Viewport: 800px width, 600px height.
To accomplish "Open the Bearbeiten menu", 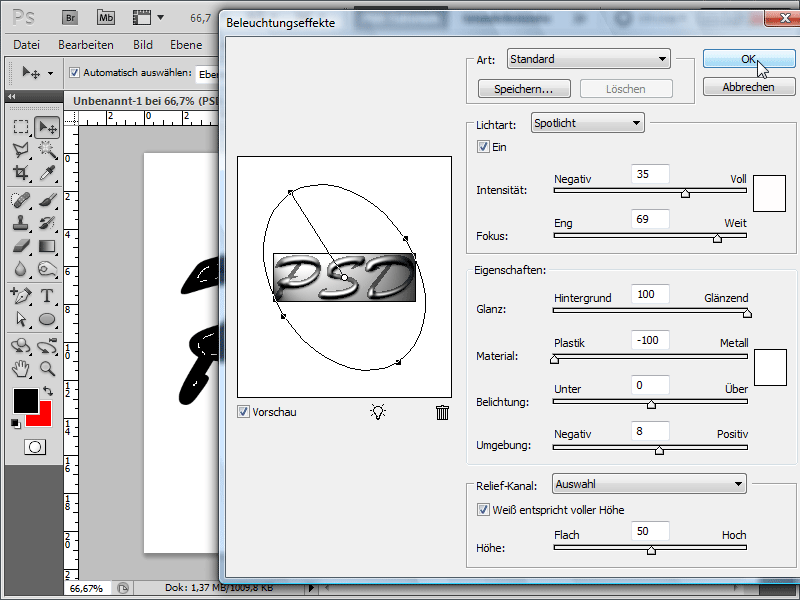I will pos(86,45).
